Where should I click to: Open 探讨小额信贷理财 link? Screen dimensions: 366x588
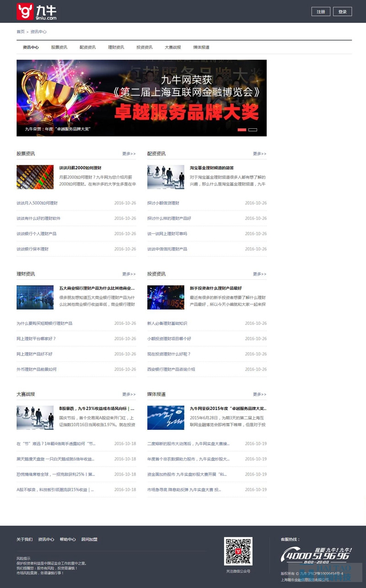(x=163, y=203)
